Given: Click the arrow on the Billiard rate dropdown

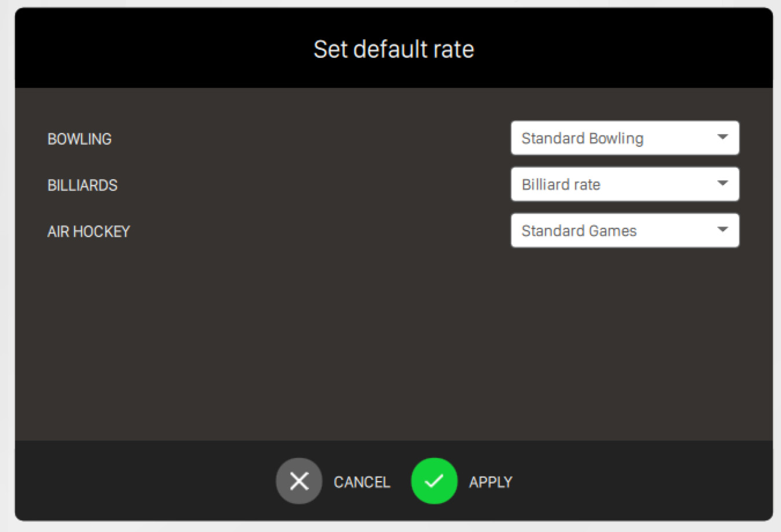Looking at the screenshot, I should [722, 184].
